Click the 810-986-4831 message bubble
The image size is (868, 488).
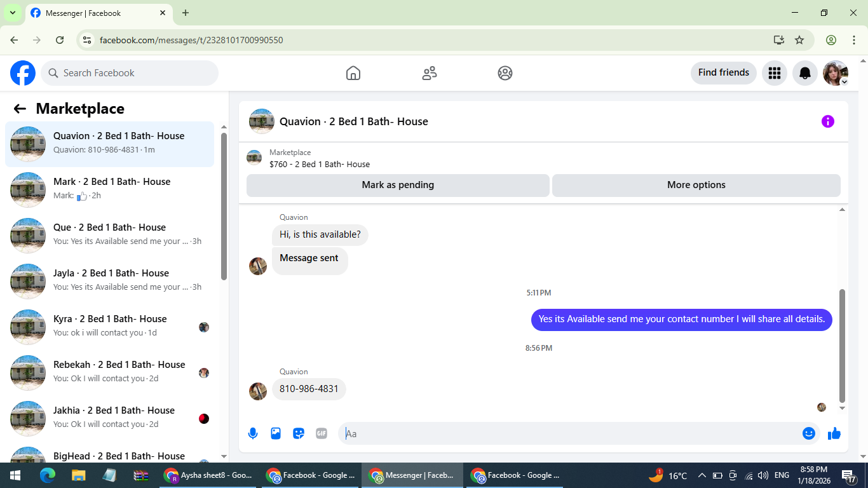309,389
